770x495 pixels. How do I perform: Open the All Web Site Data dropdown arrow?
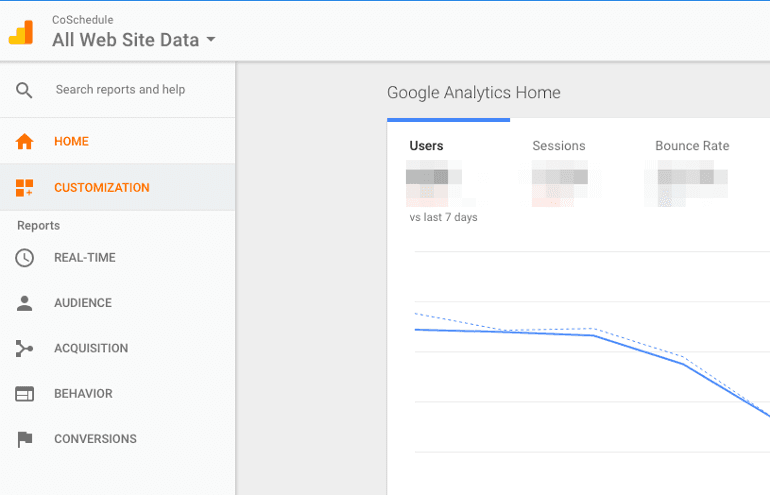(x=211, y=39)
